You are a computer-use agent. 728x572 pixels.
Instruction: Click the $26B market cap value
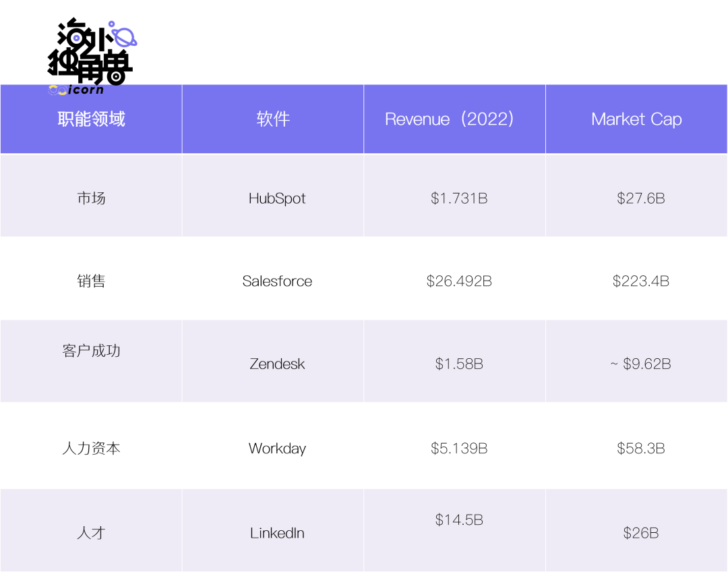(641, 533)
